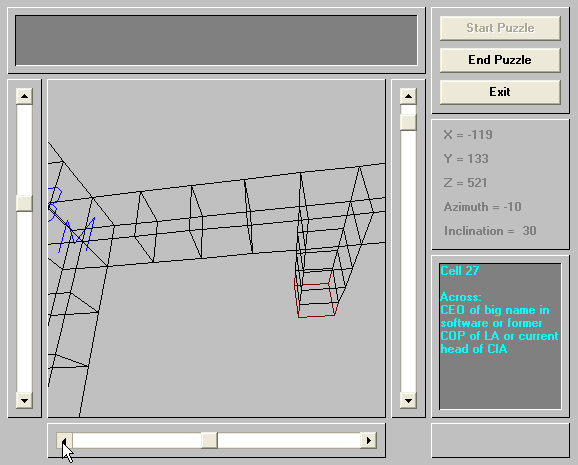The width and height of the screenshot is (578, 465).
Task: Click the horizontal scrollbar left arrow
Action: tap(64, 441)
